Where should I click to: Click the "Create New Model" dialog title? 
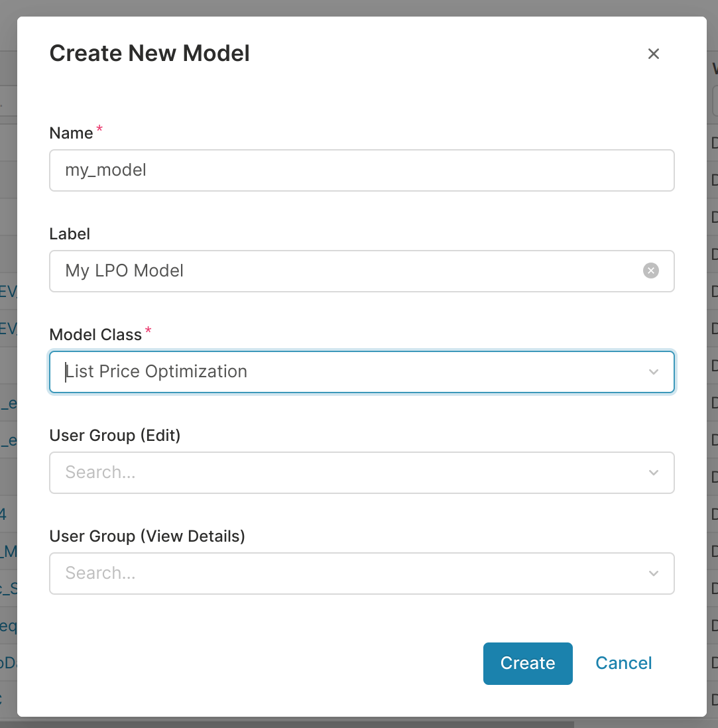149,53
